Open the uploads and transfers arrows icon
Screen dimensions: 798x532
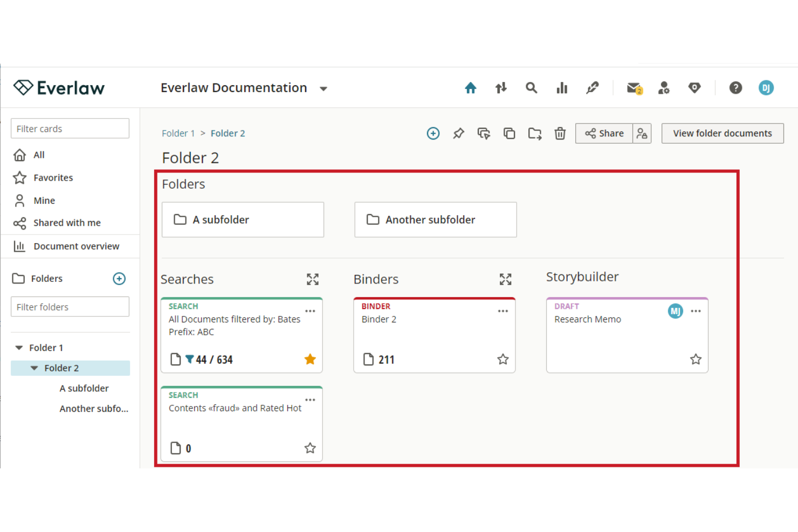(501, 88)
